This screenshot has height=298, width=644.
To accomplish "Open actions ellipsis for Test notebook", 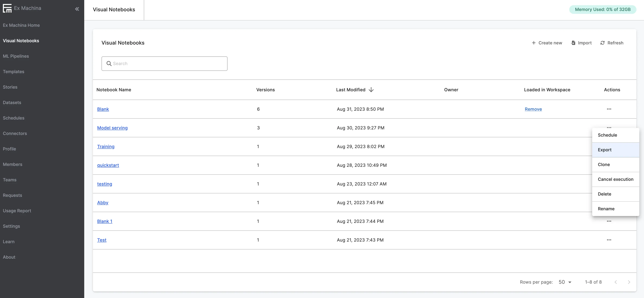I will tap(609, 240).
